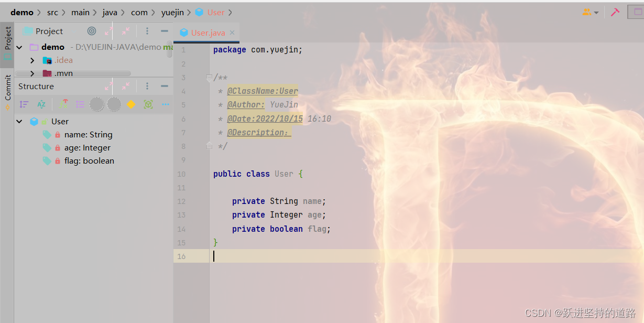Close the User.java tab
This screenshot has width=644, height=323.
pyautogui.click(x=232, y=33)
